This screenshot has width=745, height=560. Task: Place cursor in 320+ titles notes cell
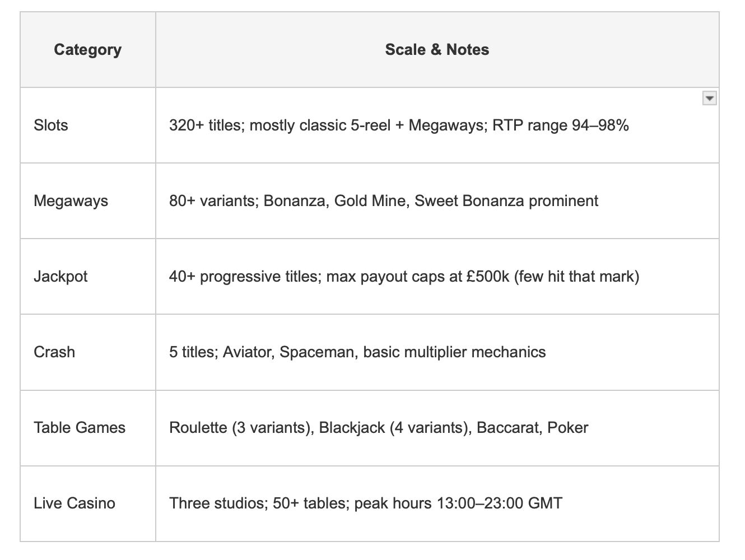click(437, 125)
